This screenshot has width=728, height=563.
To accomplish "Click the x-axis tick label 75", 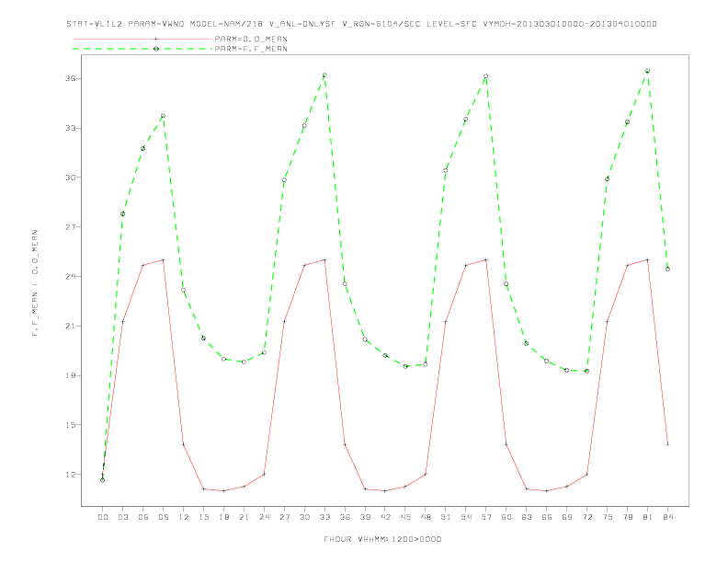I will 607,517.
